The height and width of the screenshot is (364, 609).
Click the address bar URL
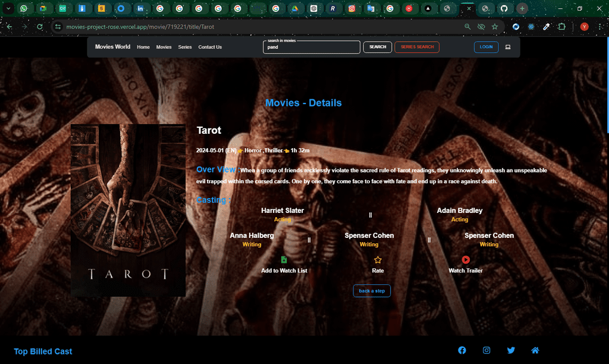[140, 27]
